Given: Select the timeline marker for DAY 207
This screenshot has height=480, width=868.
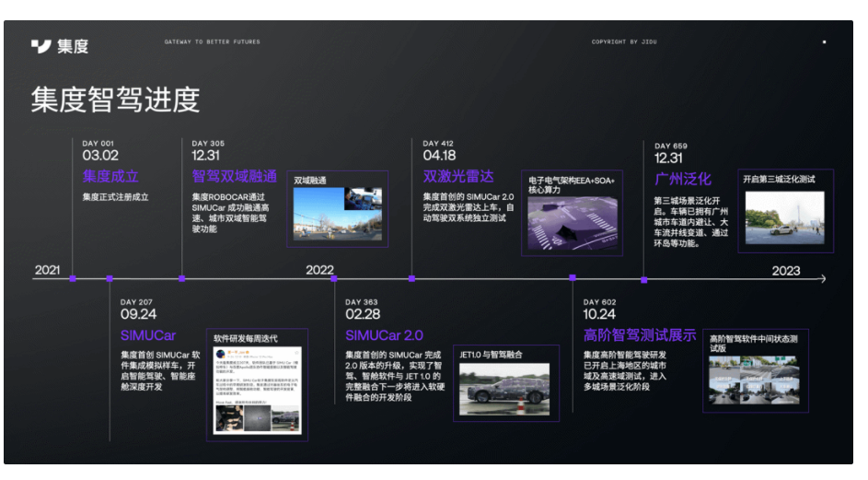Looking at the screenshot, I should (110, 279).
